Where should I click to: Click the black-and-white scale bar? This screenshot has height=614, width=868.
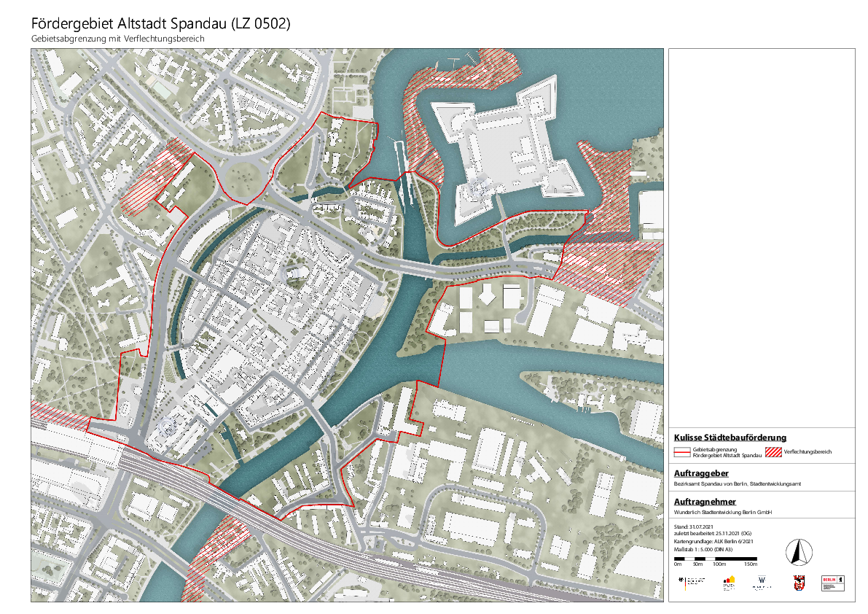click(716, 559)
